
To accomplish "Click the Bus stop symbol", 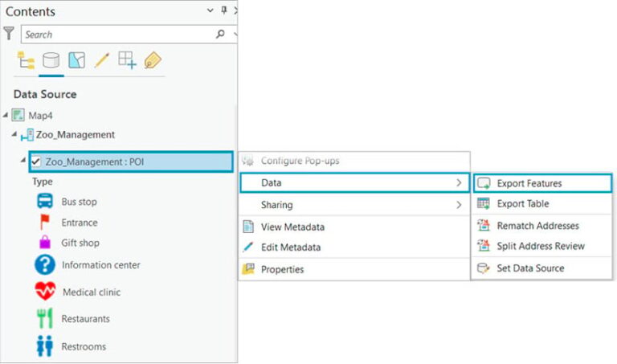I will [45, 201].
